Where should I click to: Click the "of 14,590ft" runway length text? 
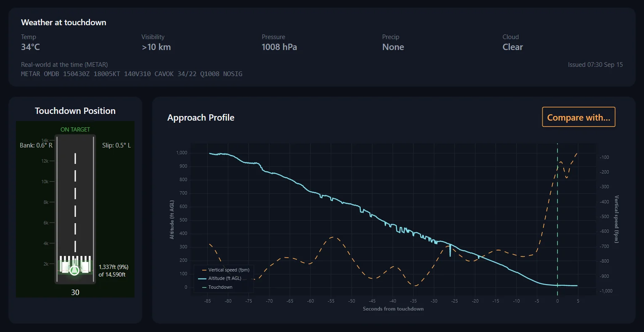tap(112, 274)
